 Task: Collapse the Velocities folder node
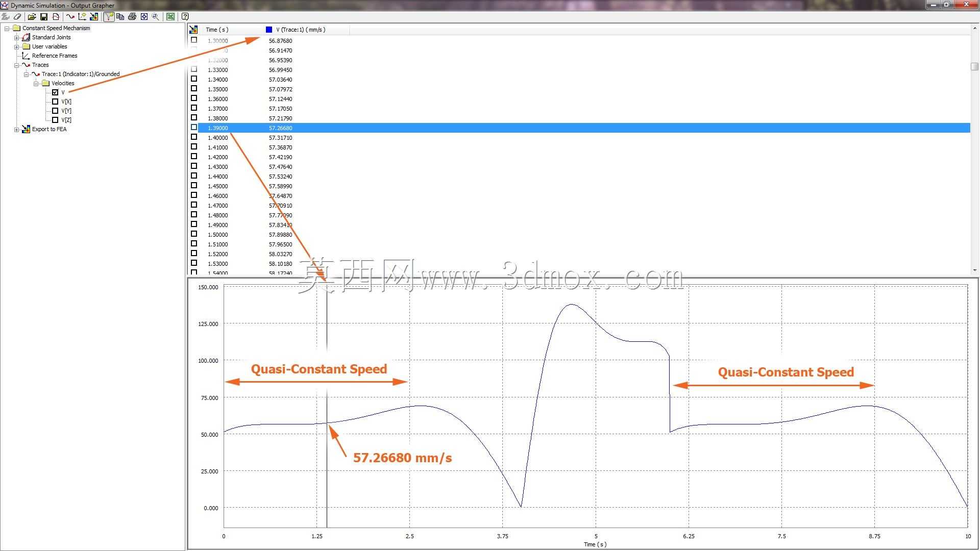click(36, 84)
